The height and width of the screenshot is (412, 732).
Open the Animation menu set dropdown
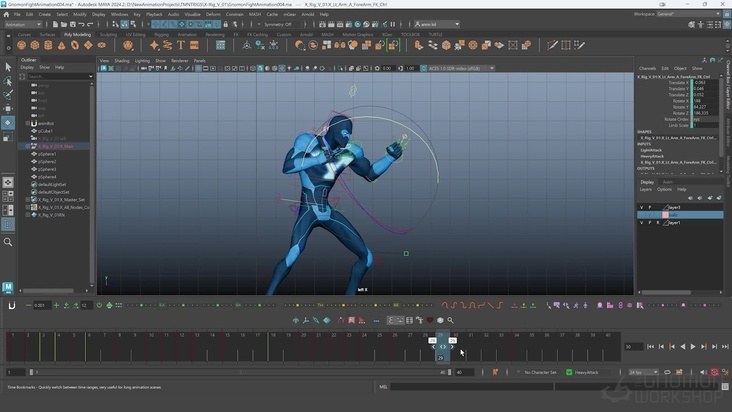click(x=25, y=24)
